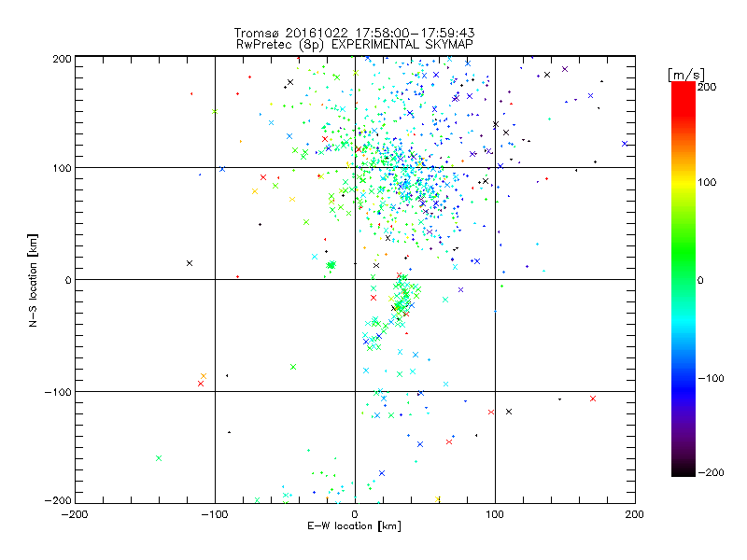747x560 pixels.
Task: Click the colorbar label '-200' at bottom
Action: [711, 472]
